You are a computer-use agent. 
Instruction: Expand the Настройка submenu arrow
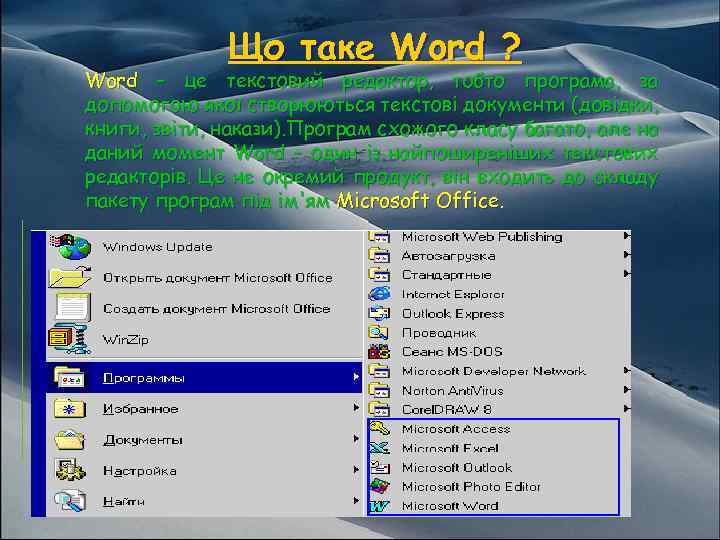356,470
